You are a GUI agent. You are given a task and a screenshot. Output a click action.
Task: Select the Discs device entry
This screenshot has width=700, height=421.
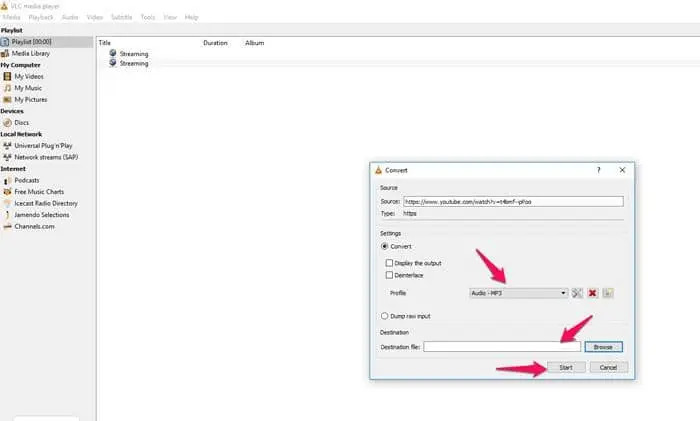pos(21,122)
